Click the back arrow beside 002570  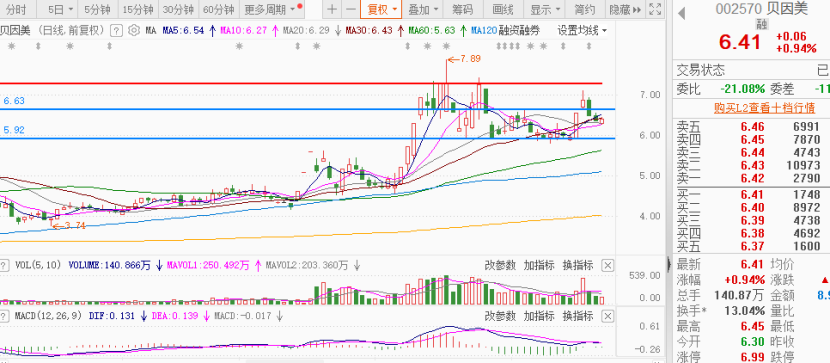[682, 13]
